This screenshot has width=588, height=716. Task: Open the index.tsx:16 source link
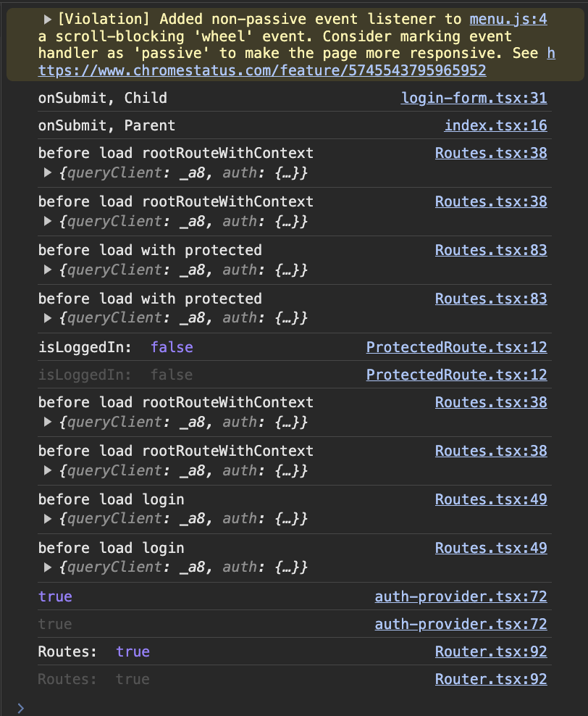tap(495, 125)
